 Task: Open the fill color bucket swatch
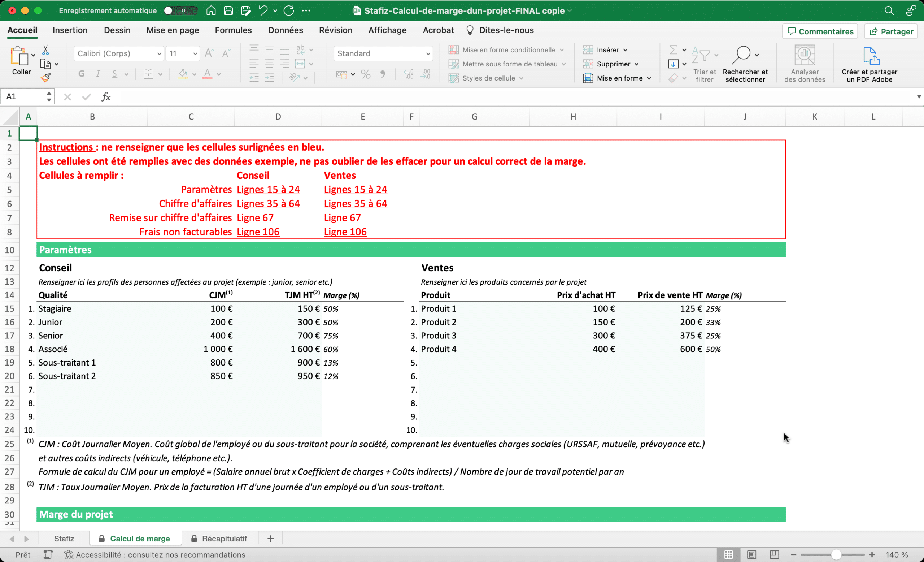click(x=183, y=74)
